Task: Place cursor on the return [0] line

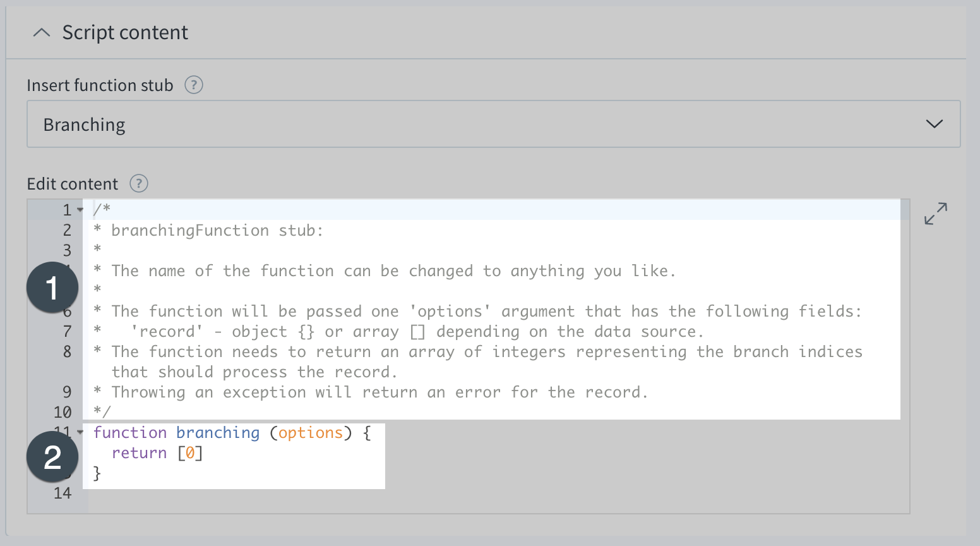Action: click(x=157, y=452)
